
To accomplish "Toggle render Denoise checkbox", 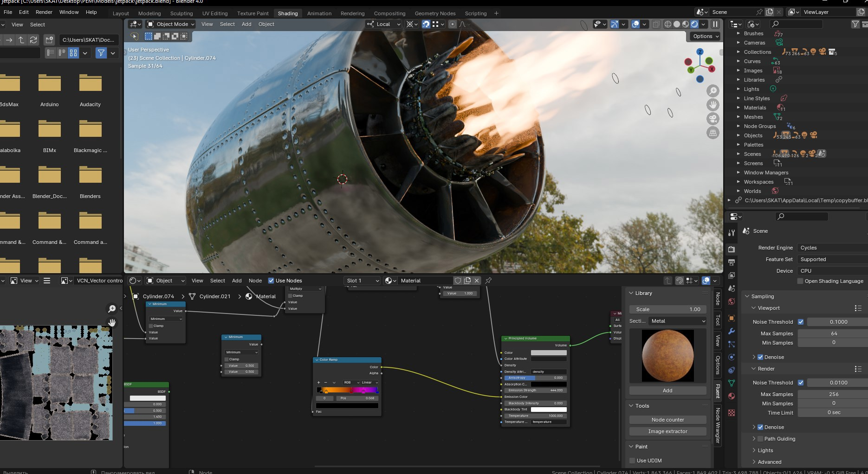I will [x=760, y=427].
